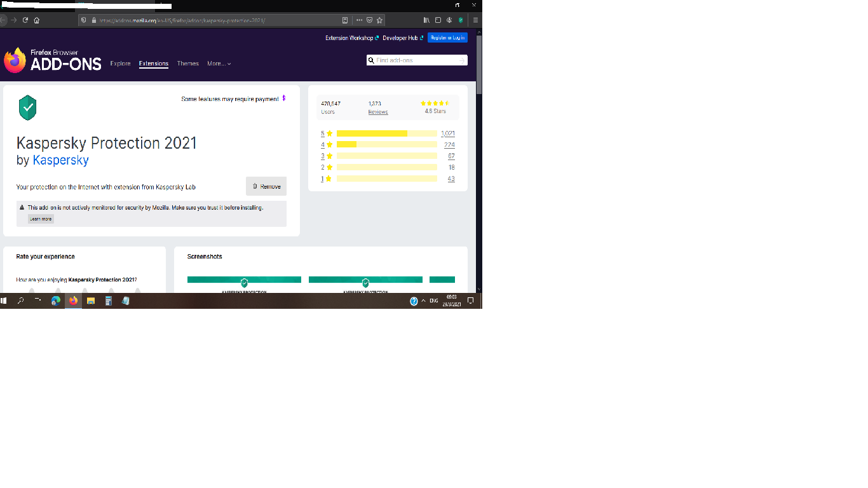Focus the Find add-ons search field

point(416,60)
